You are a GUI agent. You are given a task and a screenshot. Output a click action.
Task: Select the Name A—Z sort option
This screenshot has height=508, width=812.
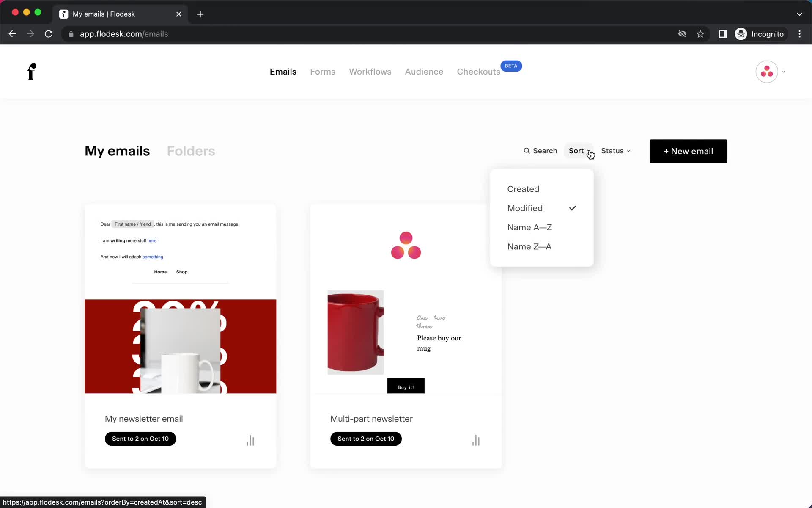(529, 227)
